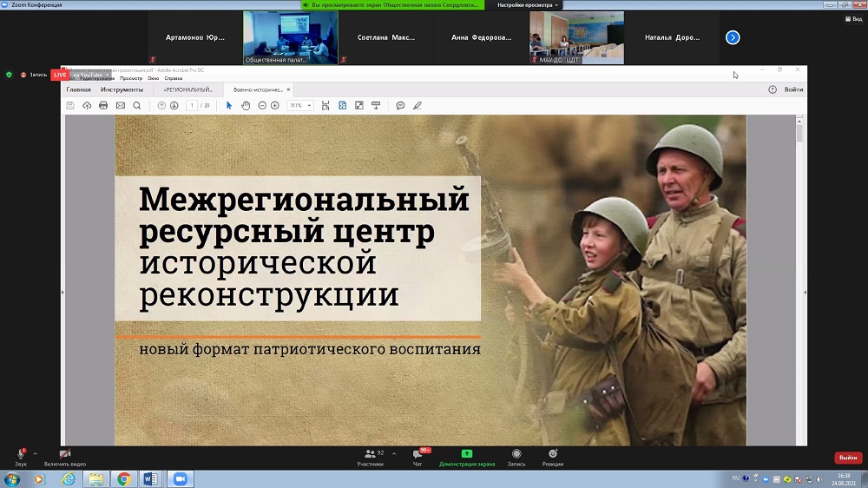This screenshot has height=488, width=868.
Task: Select the Общественная палат… video thumbnail
Action: [x=291, y=37]
